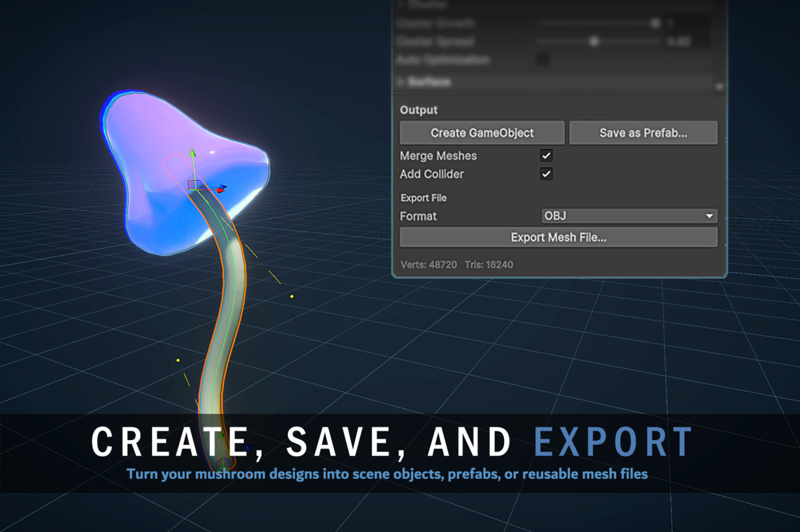The height and width of the screenshot is (532, 800).
Task: Expand the Surface section foldout
Action: 401,81
